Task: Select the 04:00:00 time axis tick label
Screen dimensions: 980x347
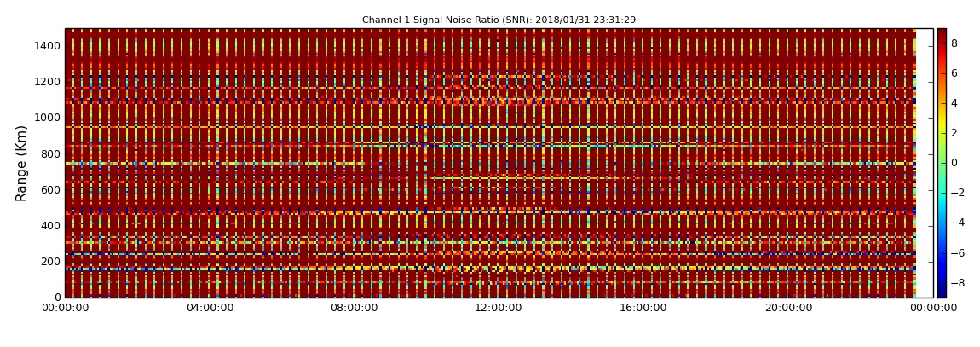Action: click(210, 308)
